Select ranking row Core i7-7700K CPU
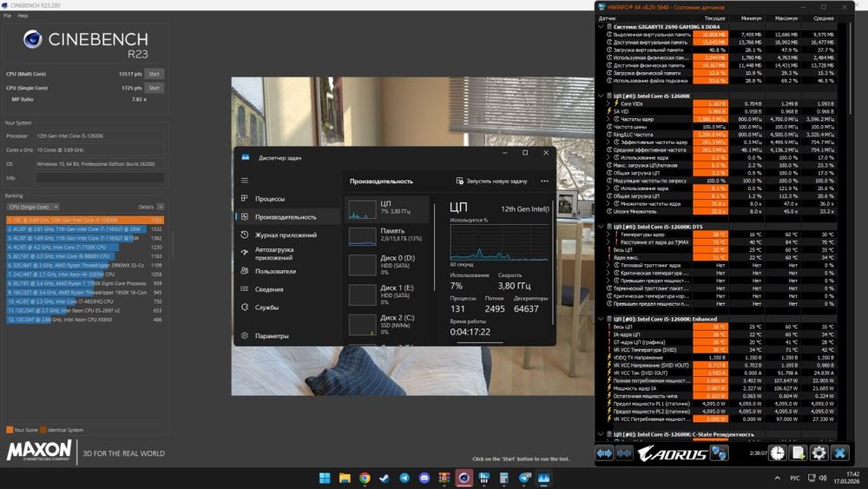The width and height of the screenshot is (868, 489). (85, 247)
